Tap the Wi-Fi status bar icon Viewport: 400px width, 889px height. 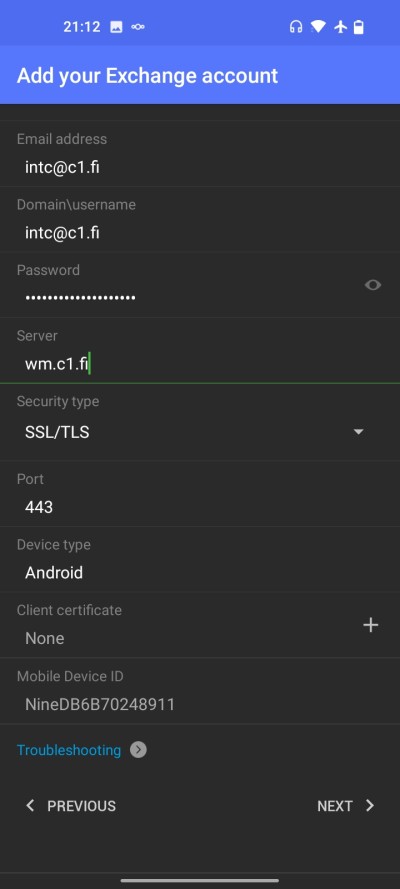click(318, 26)
